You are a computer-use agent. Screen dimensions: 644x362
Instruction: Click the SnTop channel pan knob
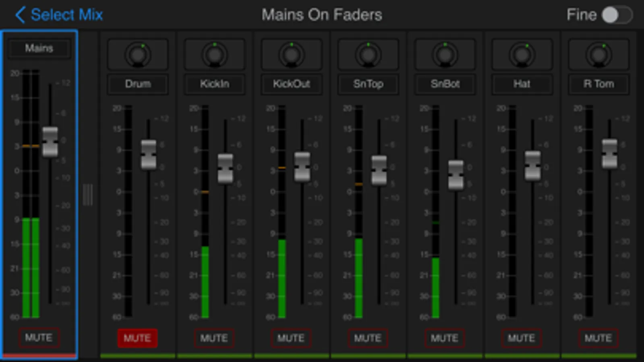(368, 55)
